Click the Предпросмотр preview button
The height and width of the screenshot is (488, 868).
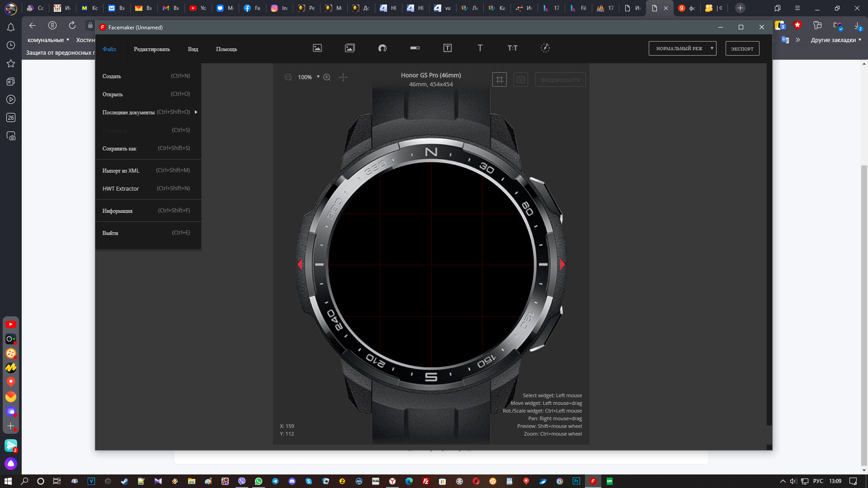[x=560, y=80]
